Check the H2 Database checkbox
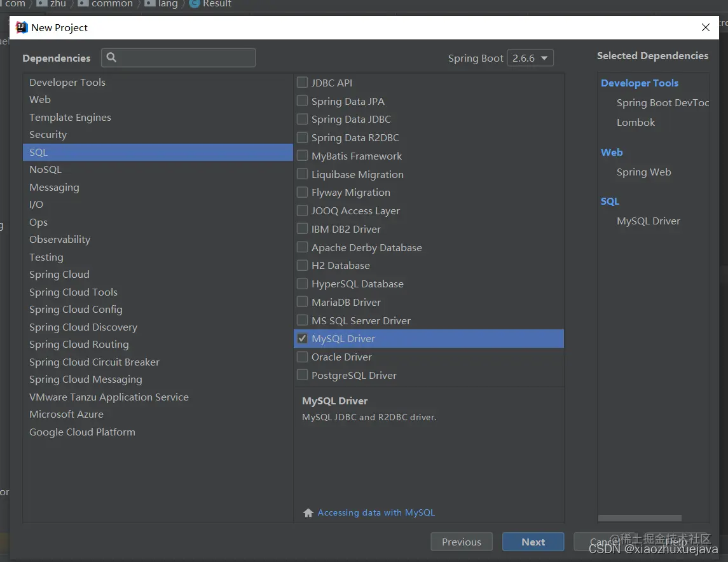The width and height of the screenshot is (728, 562). coord(302,266)
